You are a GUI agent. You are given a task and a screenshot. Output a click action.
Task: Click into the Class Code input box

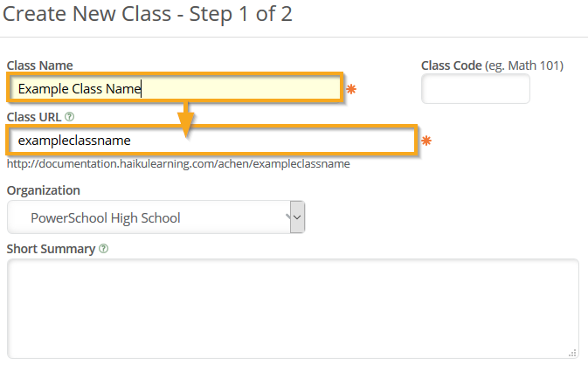475,89
